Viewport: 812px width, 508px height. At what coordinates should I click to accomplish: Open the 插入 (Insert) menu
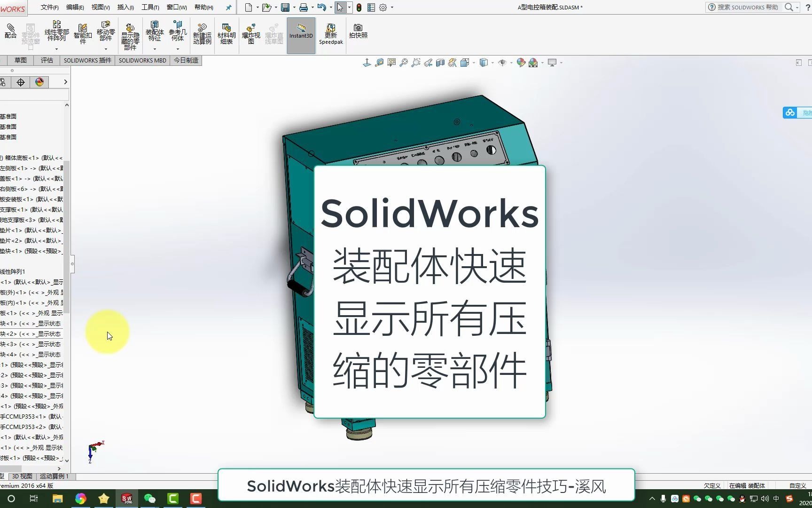pos(125,7)
